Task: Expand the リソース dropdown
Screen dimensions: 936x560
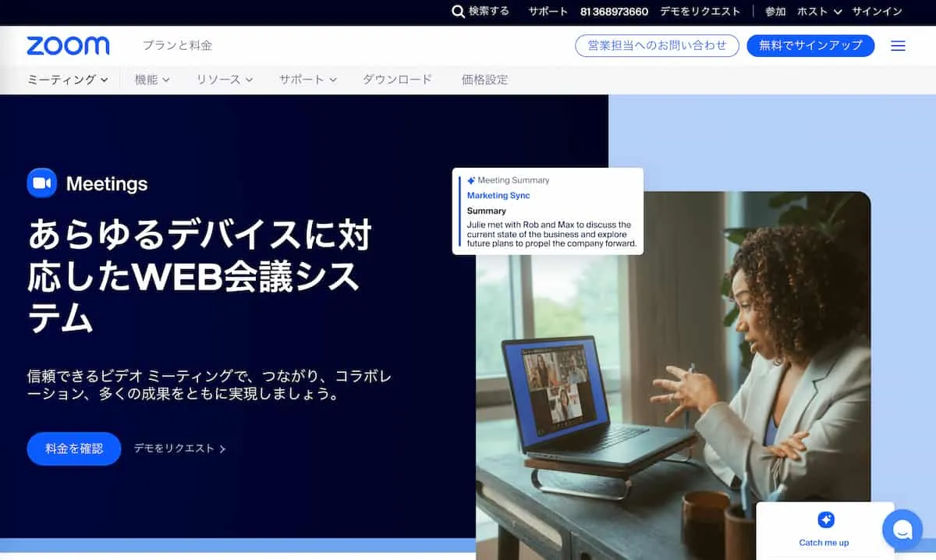Action: click(x=225, y=80)
